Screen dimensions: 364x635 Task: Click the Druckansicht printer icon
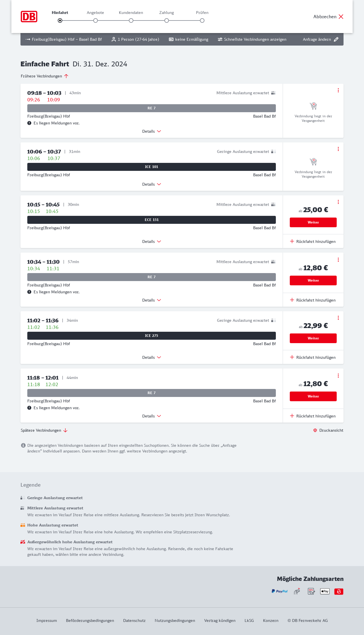click(x=315, y=430)
